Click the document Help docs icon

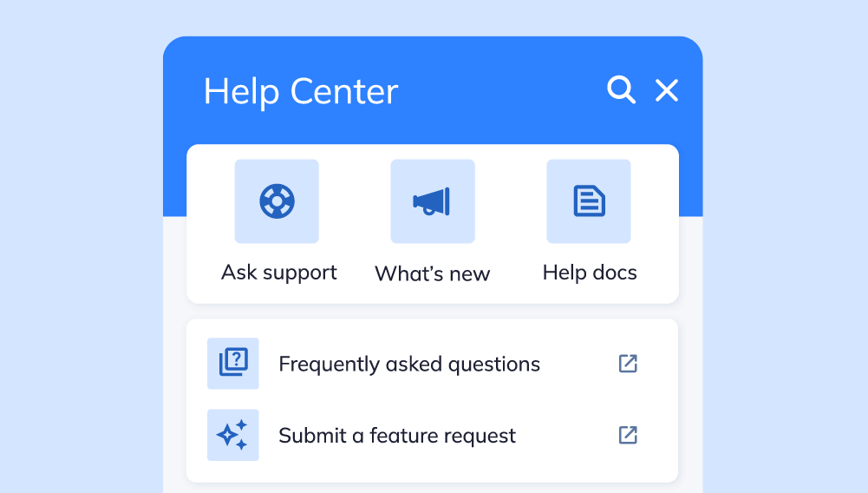(x=589, y=201)
